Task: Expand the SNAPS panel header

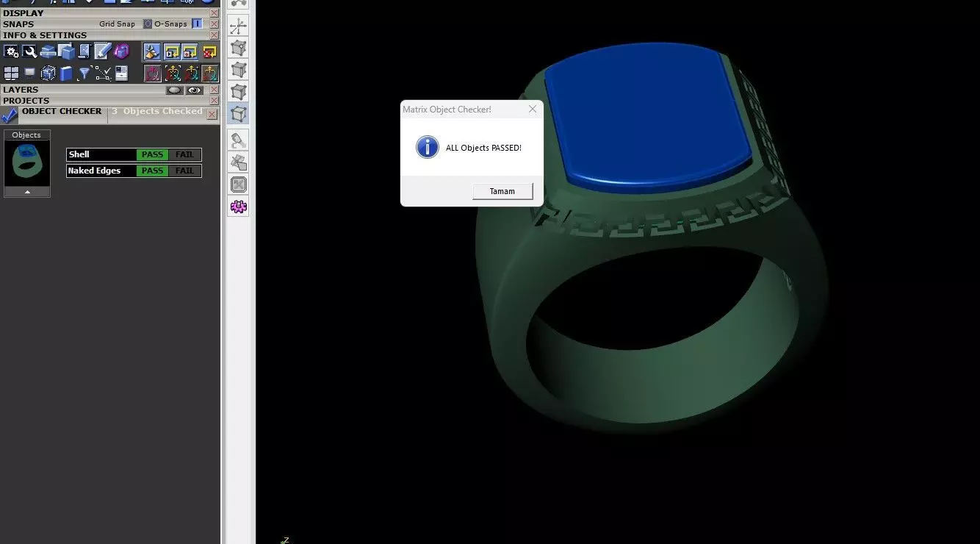Action: [18, 24]
